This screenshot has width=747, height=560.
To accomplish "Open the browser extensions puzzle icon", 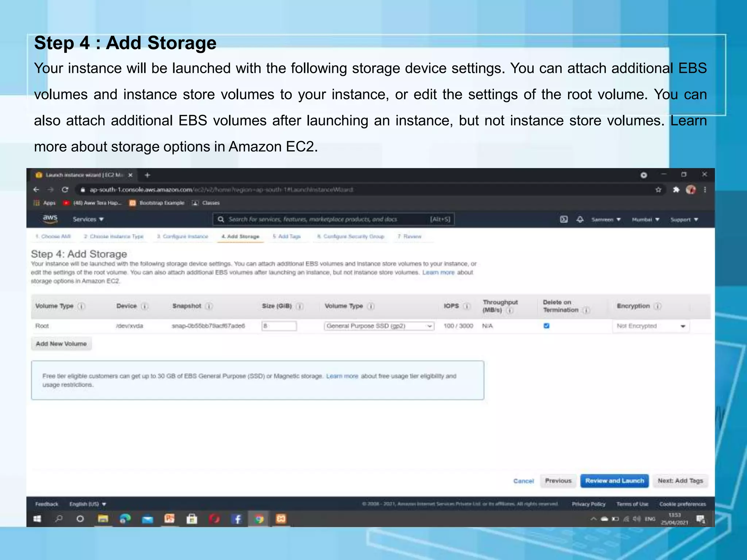I will [676, 190].
